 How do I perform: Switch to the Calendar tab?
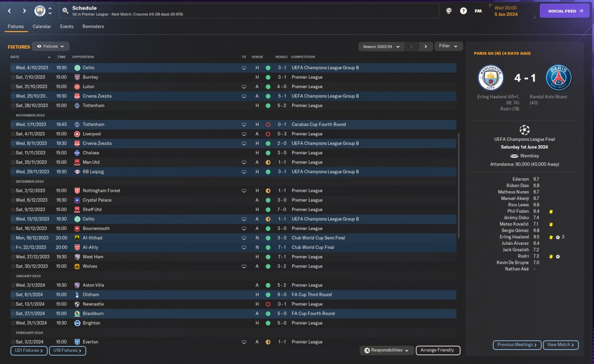click(42, 27)
